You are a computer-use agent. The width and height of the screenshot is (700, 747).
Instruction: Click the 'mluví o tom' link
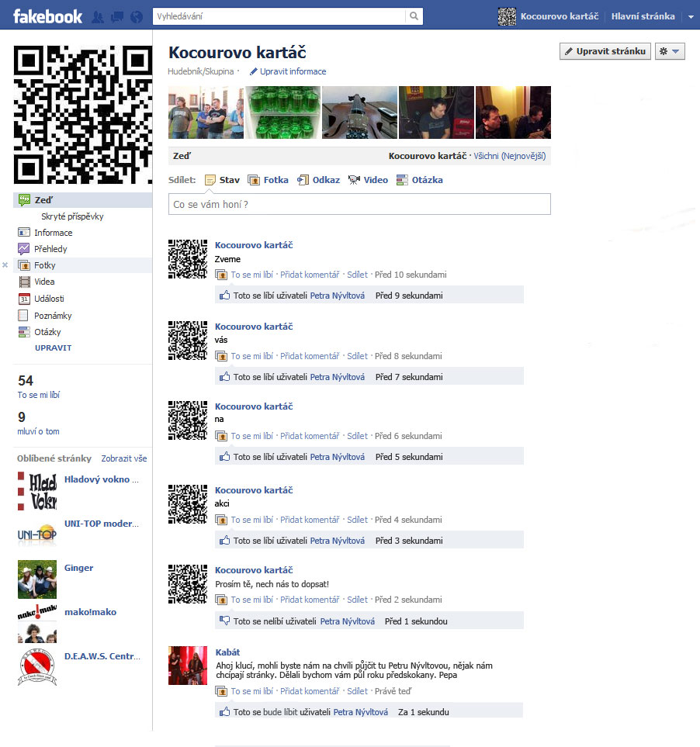click(x=38, y=431)
